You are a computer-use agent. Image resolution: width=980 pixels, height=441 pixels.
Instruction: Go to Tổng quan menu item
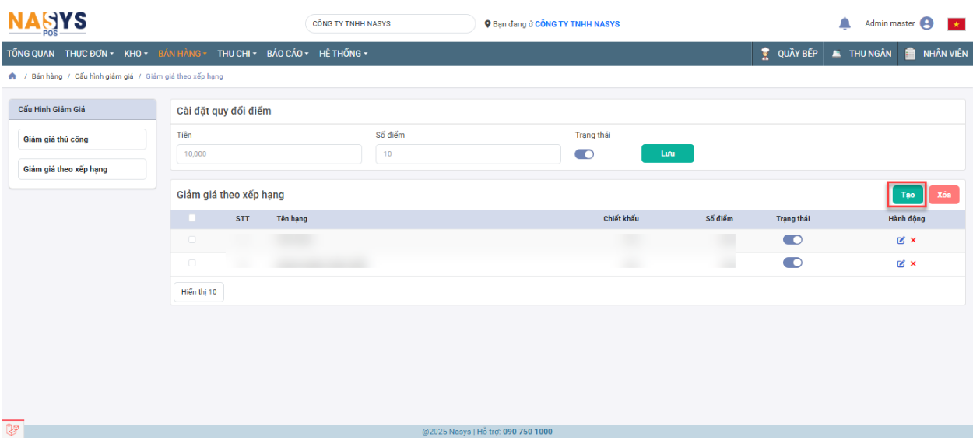pyautogui.click(x=31, y=54)
